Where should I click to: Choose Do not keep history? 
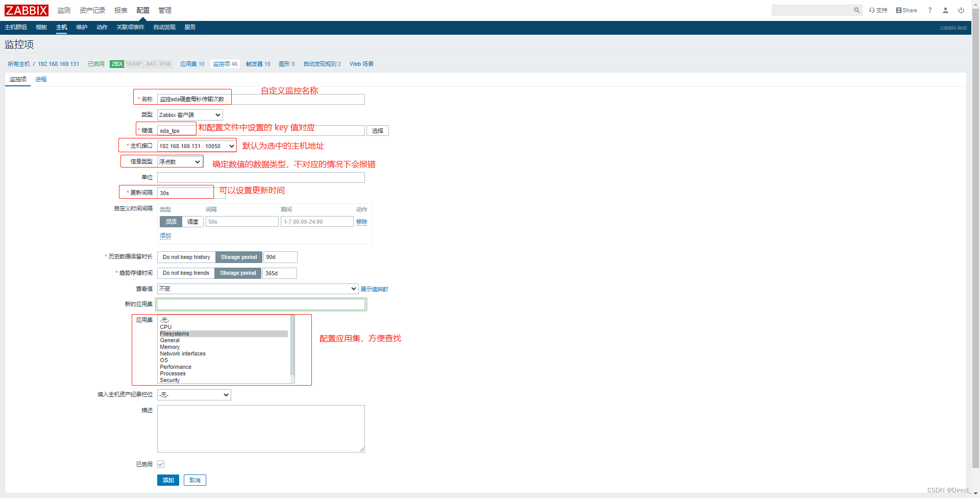(186, 257)
